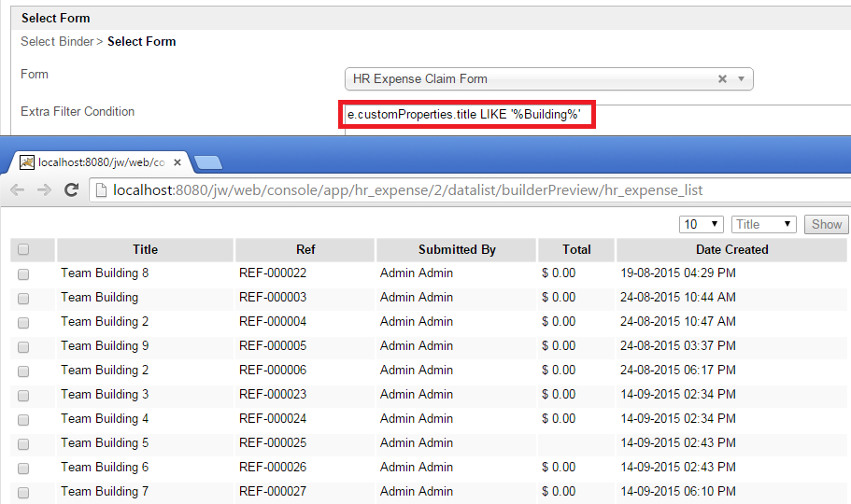Go back to Select Binder breadcrumb

[57, 41]
